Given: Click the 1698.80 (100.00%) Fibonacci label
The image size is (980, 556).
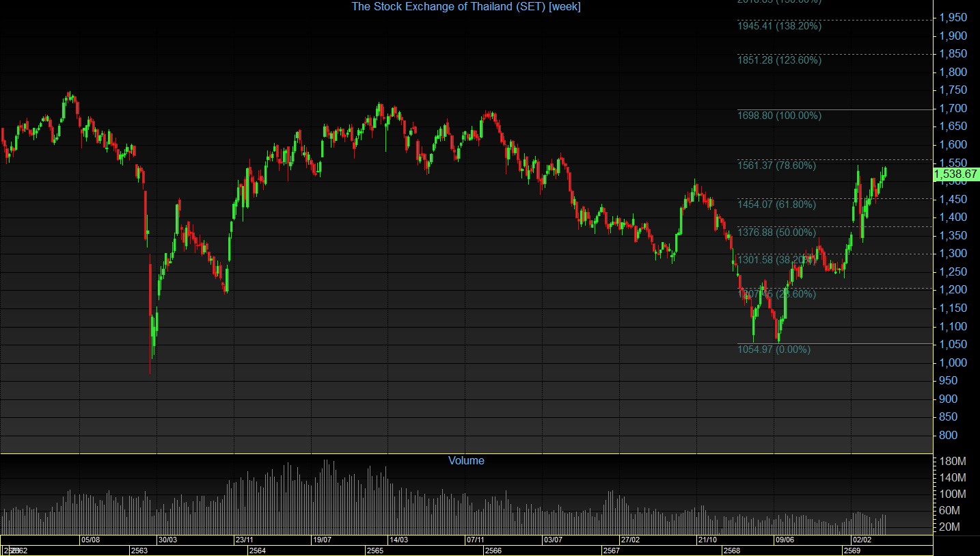Looking at the screenshot, I should click(779, 116).
